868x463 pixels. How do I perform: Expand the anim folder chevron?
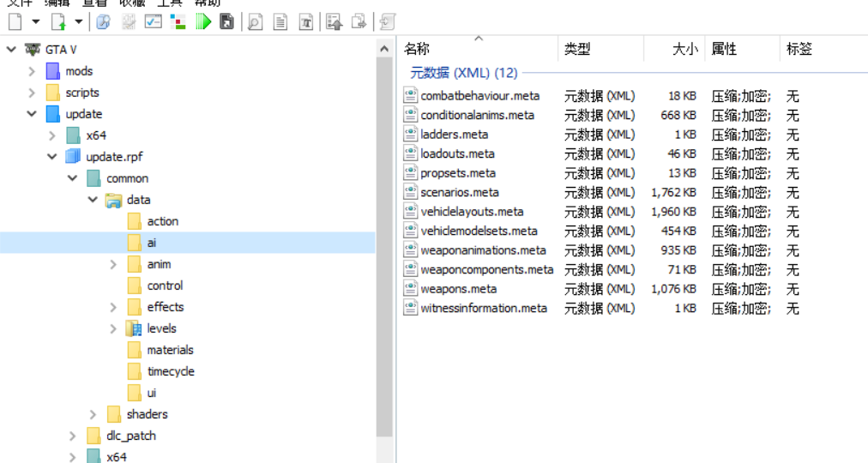coord(113,264)
